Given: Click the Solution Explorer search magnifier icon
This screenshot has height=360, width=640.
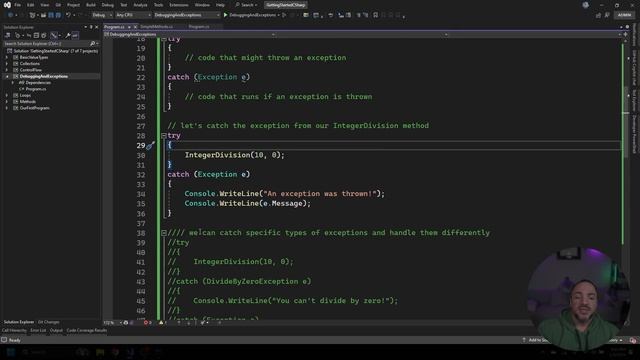Looking at the screenshot, I should [x=92, y=43].
